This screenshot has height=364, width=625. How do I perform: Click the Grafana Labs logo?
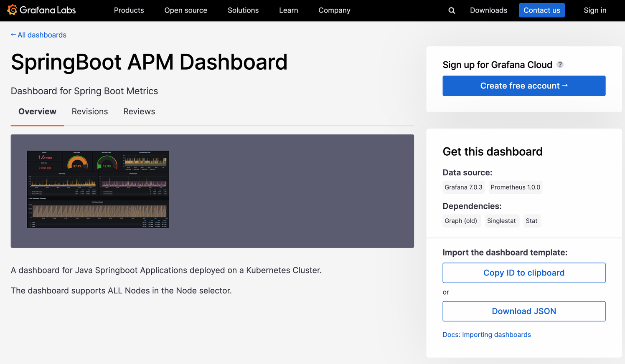click(41, 10)
